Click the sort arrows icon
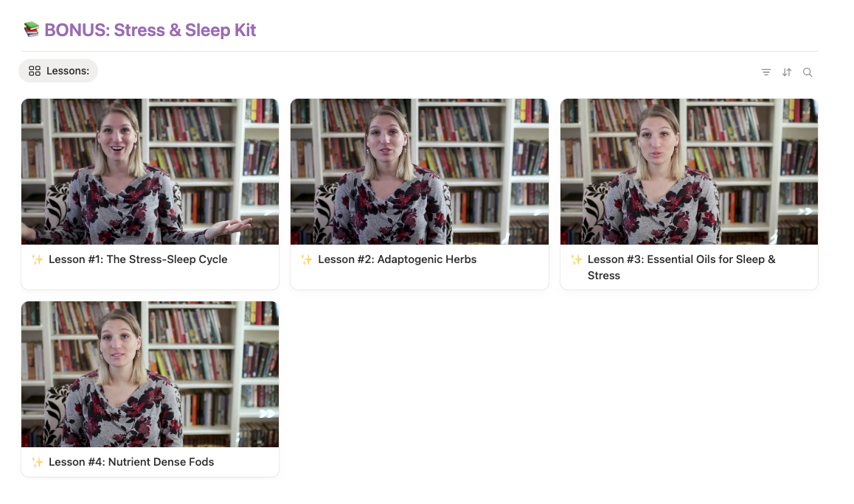 click(x=787, y=72)
